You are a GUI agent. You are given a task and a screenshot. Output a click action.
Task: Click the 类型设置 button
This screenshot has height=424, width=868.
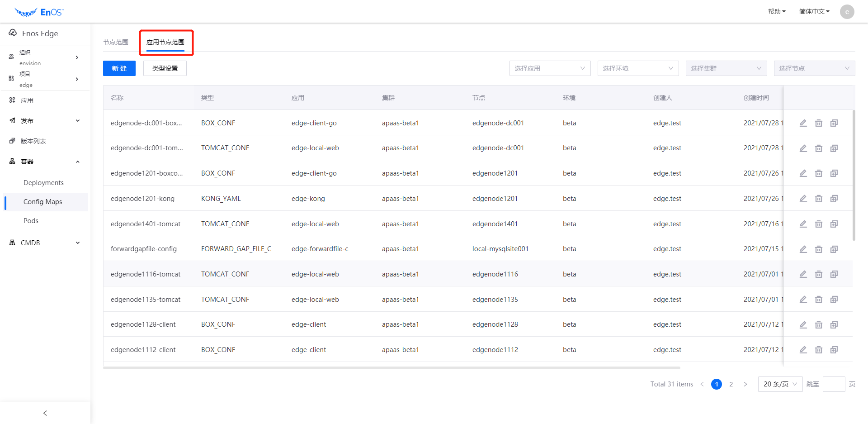165,68
